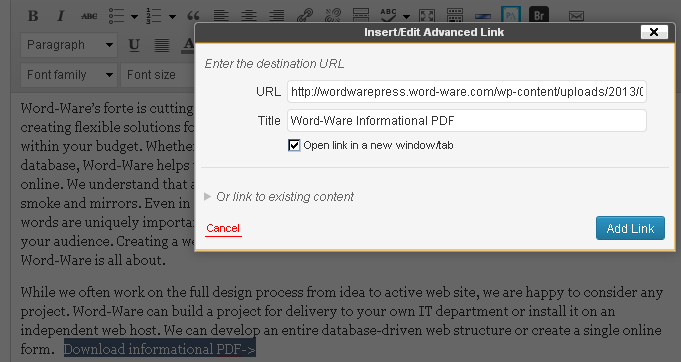
Task: Click the P/\ paragraph tag toolbar icon
Action: point(511,16)
